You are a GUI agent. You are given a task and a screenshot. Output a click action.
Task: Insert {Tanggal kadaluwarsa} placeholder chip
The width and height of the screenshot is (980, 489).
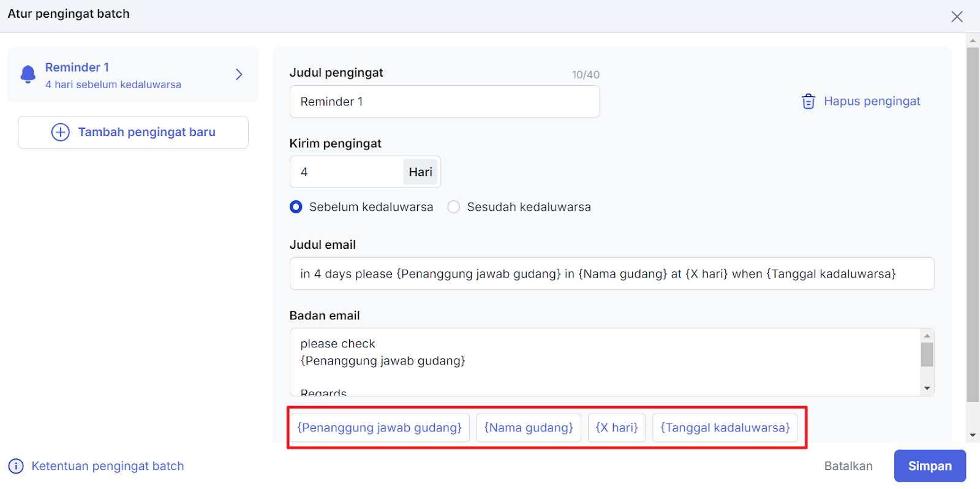point(725,428)
